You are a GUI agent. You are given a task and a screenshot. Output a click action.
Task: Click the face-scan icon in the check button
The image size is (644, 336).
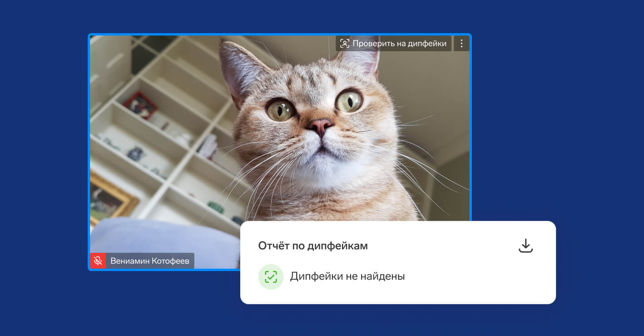[345, 44]
